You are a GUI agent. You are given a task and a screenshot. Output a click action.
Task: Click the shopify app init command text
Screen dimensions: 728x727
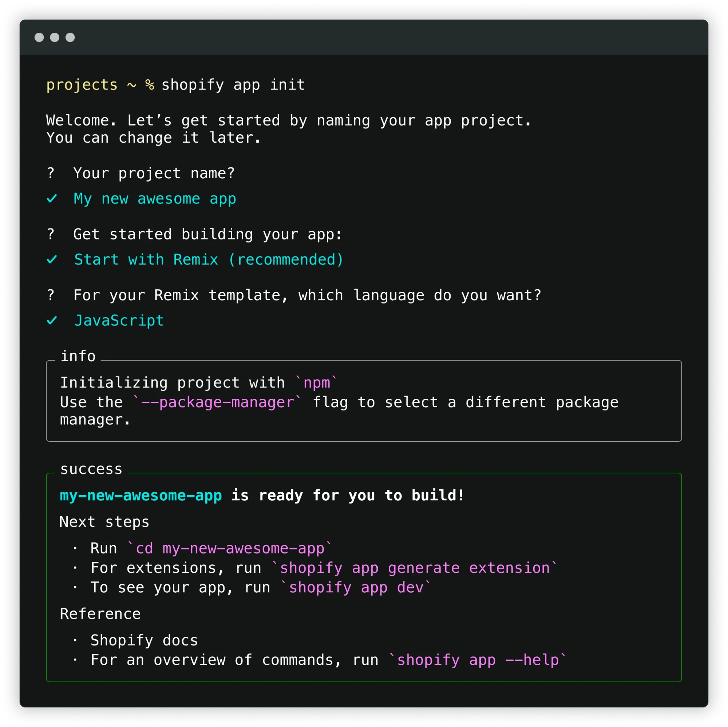pos(233,85)
